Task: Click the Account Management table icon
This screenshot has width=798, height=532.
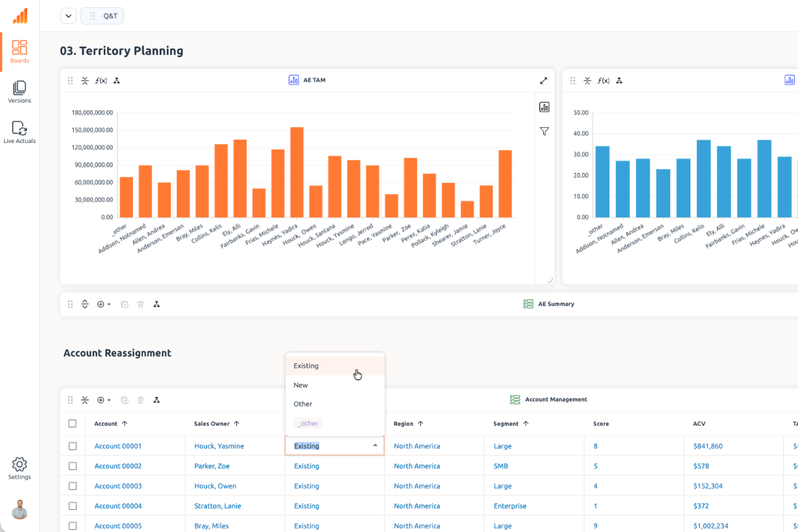Action: coord(515,400)
